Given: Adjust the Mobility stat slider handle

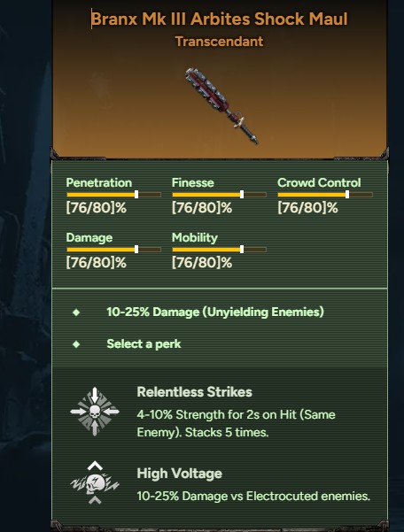Looking at the screenshot, I should pyautogui.click(x=242, y=250).
